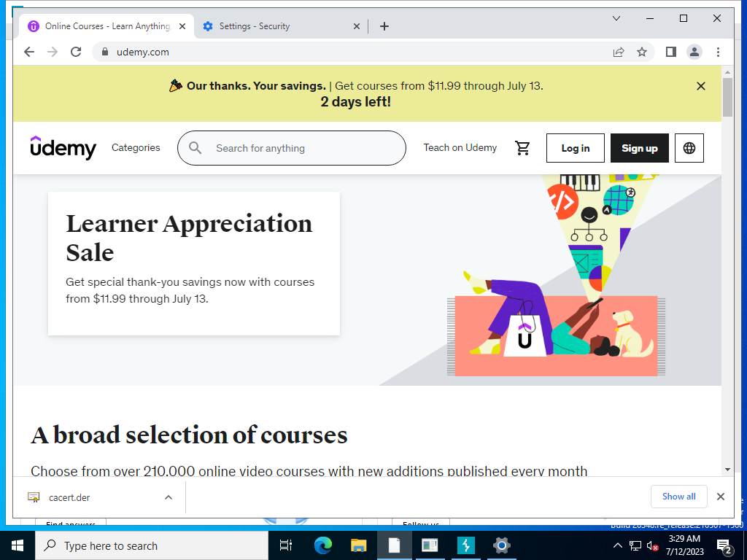Go back with the browser back arrow
Screen dimensions: 747x560
(29, 52)
